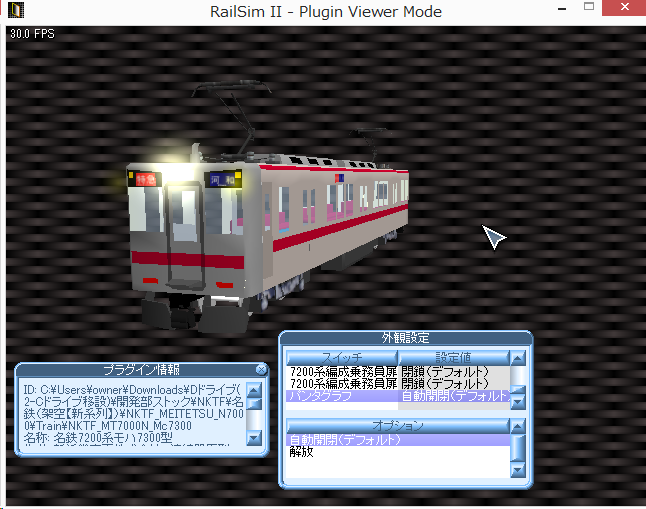The height and width of the screenshot is (509, 646).
Task: Select second 7200系編成乗務員扉 switch row
Action: point(398,384)
